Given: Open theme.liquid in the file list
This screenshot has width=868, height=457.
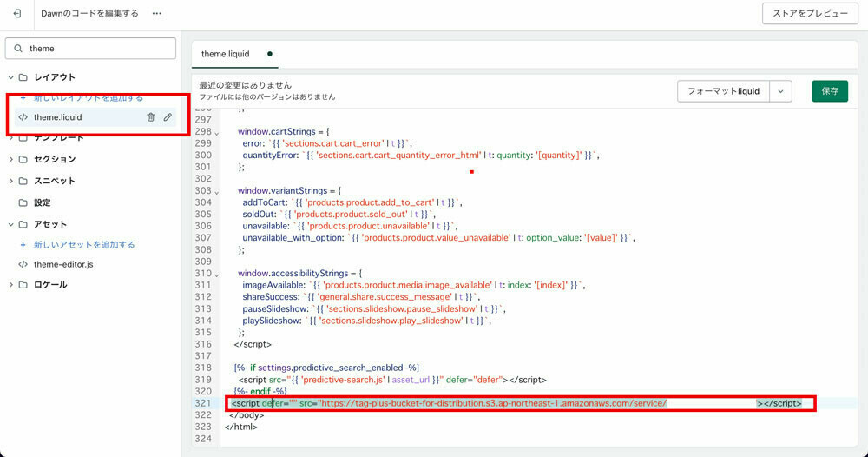Looking at the screenshot, I should pyautogui.click(x=57, y=117).
